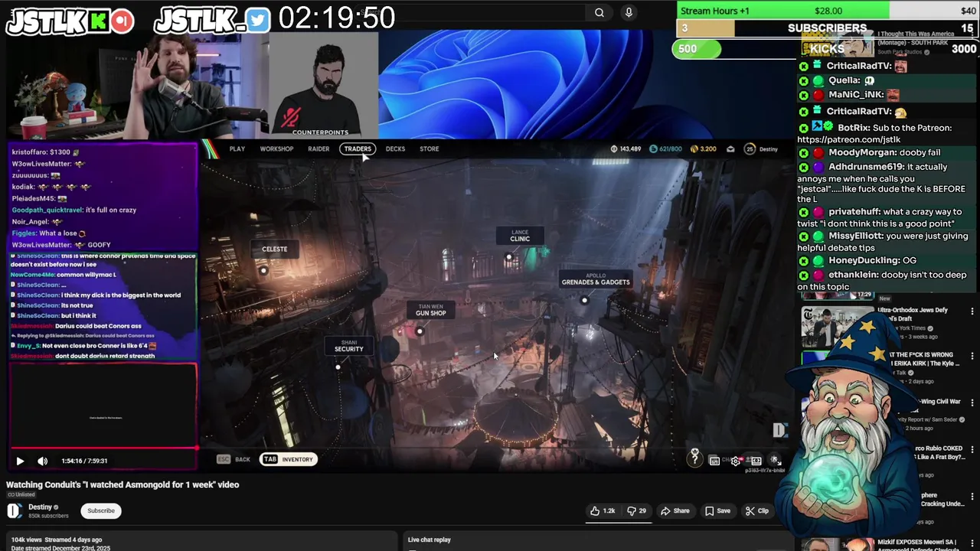Like the video with thumbs up
980x551 pixels.
[603, 510]
